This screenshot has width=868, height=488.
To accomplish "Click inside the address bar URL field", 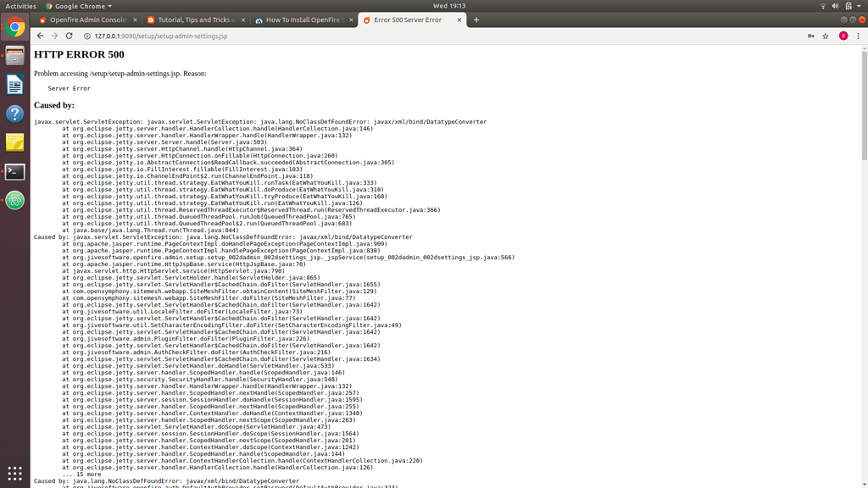I will (x=254, y=36).
